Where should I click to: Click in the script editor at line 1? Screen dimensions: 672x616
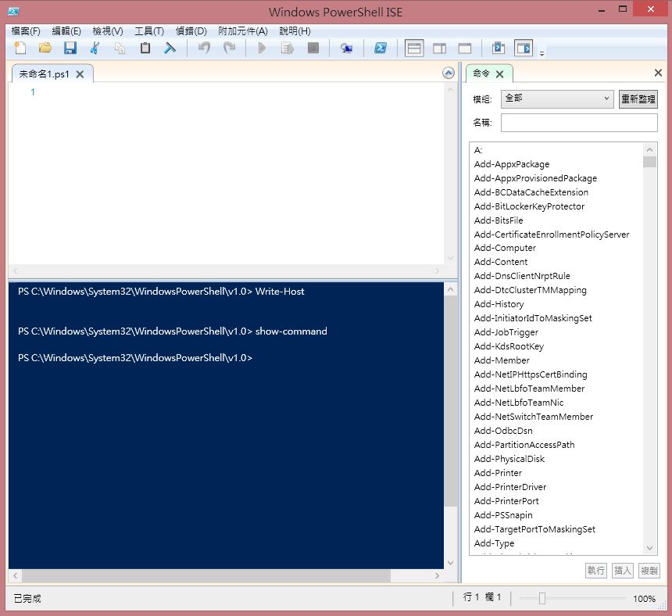pos(240,91)
